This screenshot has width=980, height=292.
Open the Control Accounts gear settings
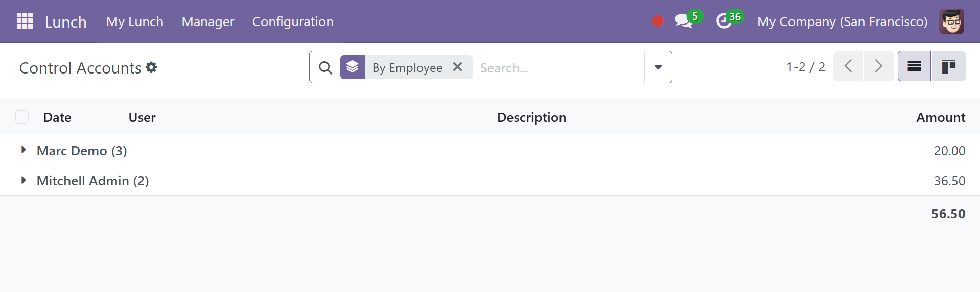click(151, 67)
